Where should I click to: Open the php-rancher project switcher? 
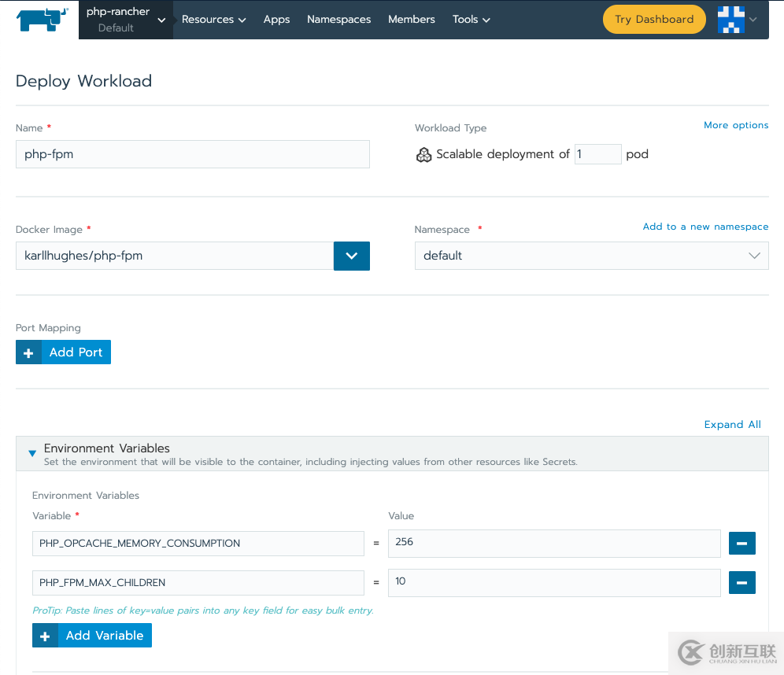coord(126,20)
